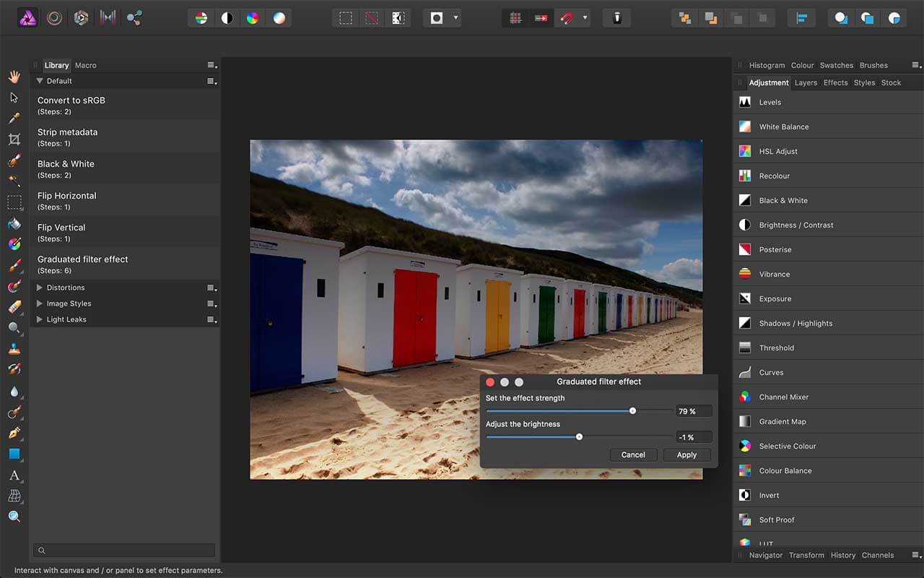Toggle Move By Whole Pixels
Image resolution: width=924 pixels, height=578 pixels.
541,18
